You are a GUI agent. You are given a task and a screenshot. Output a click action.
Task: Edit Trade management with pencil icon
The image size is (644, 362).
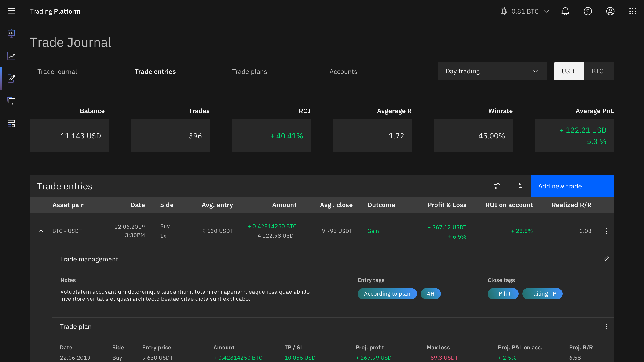tap(606, 259)
